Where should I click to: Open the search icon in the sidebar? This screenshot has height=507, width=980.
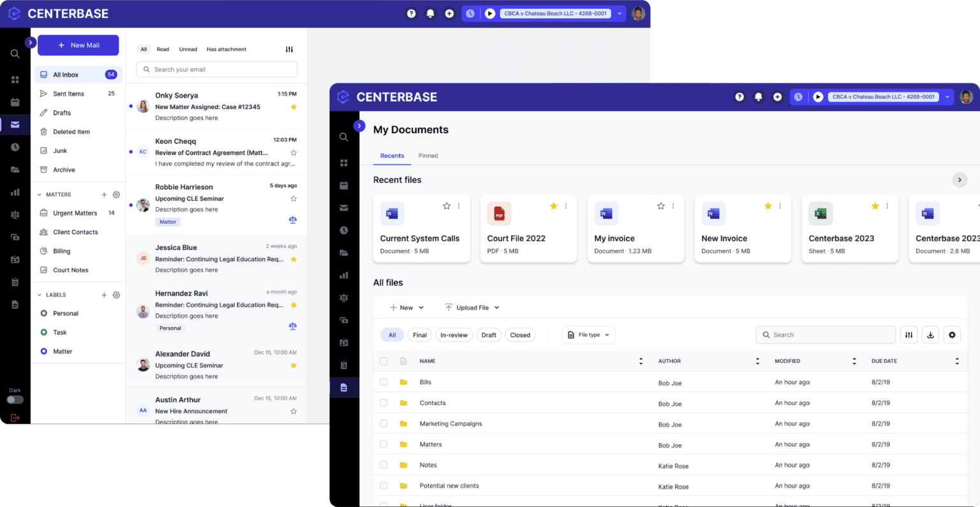(x=345, y=136)
